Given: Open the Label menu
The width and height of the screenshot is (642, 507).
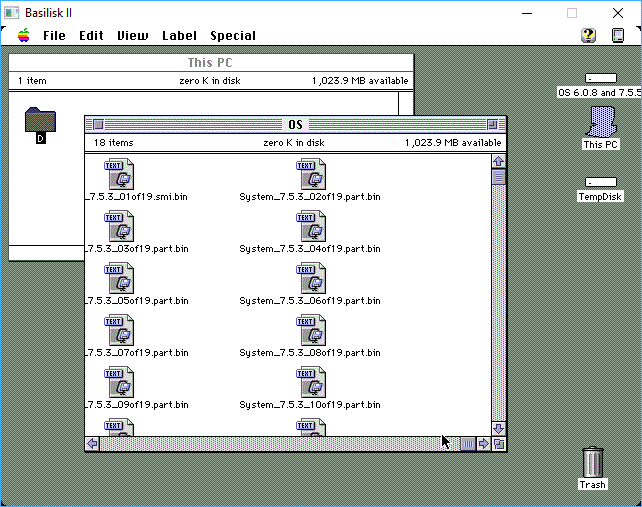Looking at the screenshot, I should coord(179,36).
